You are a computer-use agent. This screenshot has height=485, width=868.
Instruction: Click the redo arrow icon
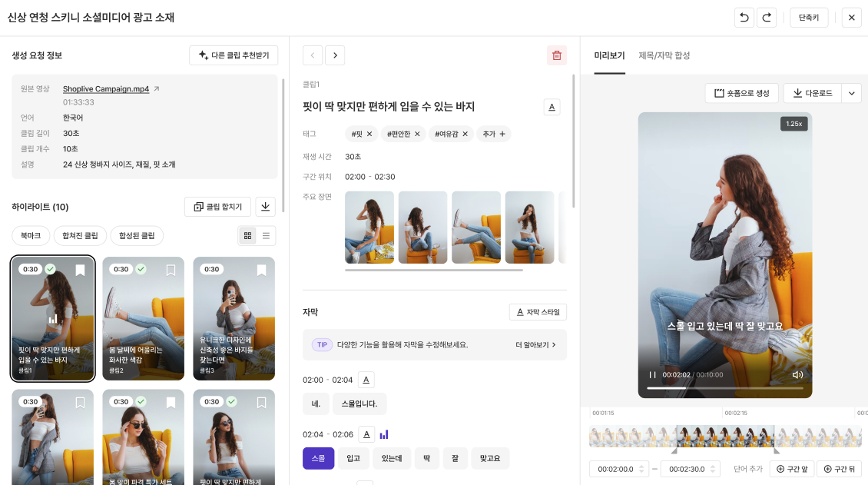point(766,18)
